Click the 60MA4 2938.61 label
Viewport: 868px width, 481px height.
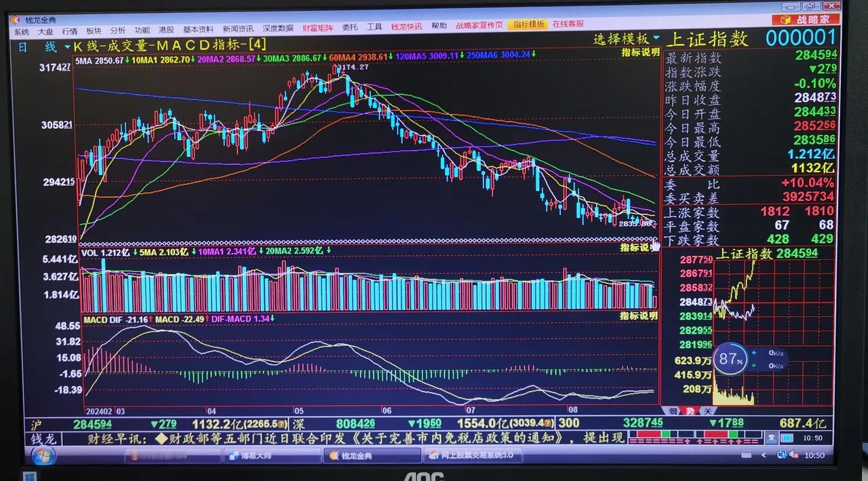click(359, 57)
